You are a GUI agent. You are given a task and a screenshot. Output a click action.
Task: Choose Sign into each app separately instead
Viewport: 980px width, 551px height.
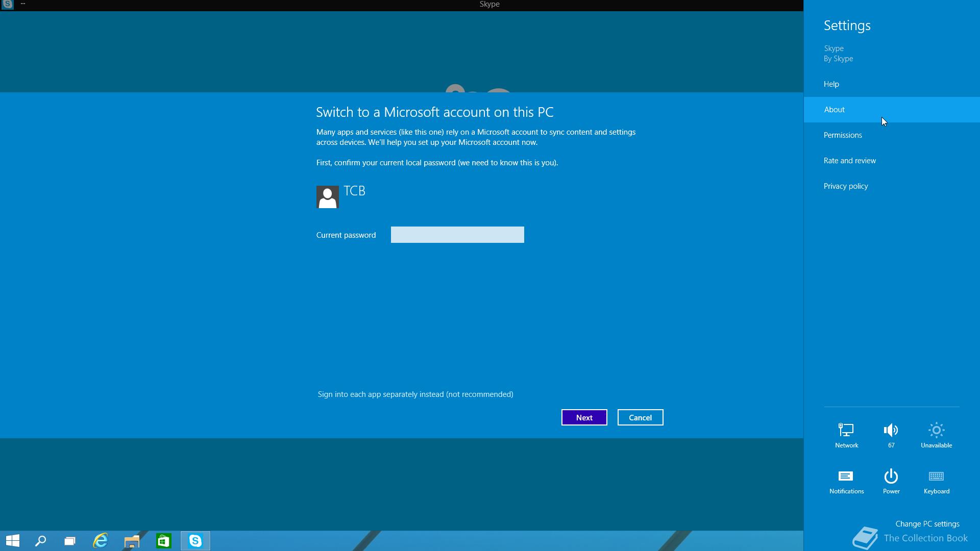tap(415, 394)
